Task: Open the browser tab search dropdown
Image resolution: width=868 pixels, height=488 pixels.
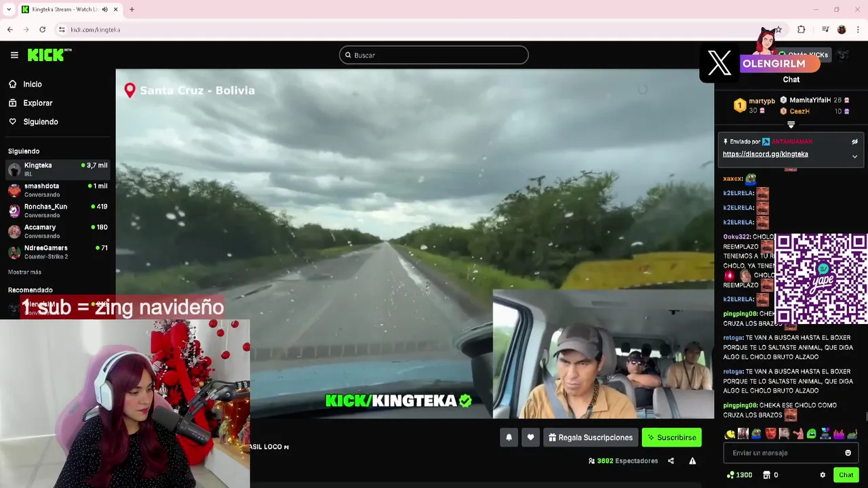Action: 9,9
